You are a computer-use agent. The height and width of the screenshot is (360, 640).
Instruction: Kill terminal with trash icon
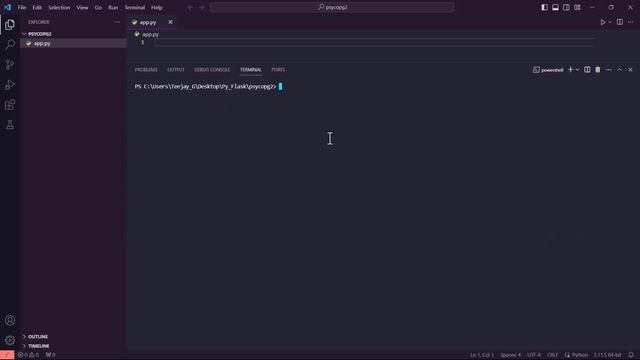(x=598, y=70)
